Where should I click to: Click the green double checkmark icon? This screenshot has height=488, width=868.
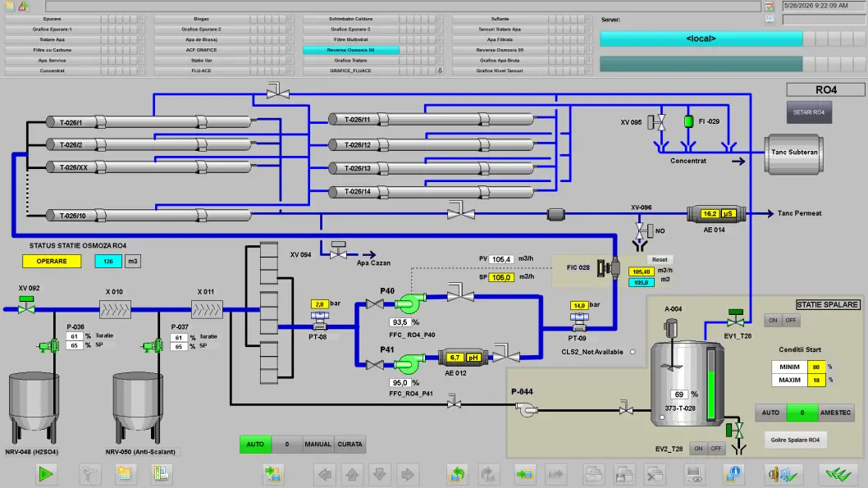click(x=839, y=473)
